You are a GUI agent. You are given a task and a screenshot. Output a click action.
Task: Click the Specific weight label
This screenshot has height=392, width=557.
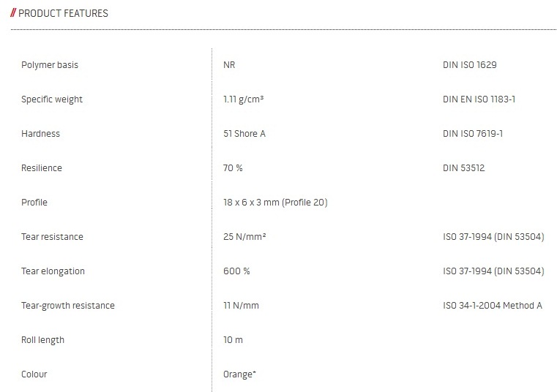point(52,99)
